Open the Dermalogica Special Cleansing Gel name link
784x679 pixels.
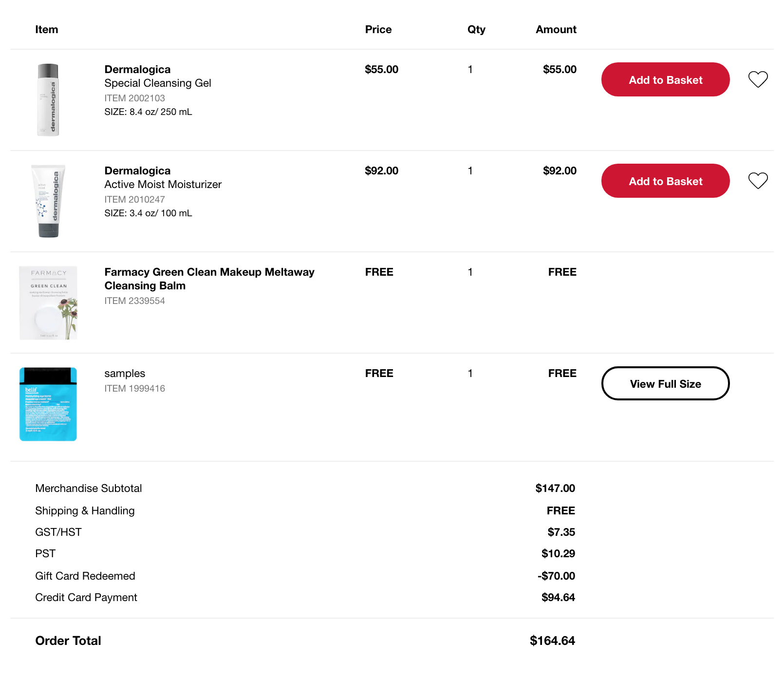tap(158, 76)
